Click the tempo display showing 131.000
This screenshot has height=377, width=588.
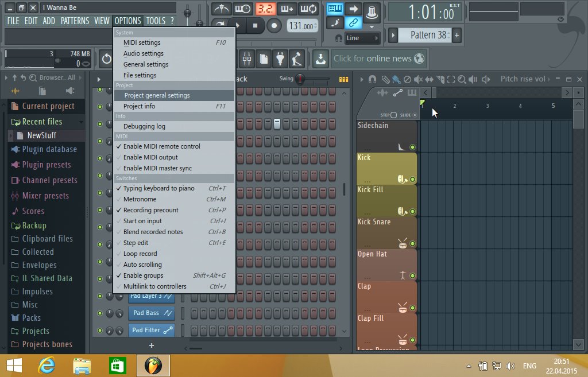tap(303, 25)
